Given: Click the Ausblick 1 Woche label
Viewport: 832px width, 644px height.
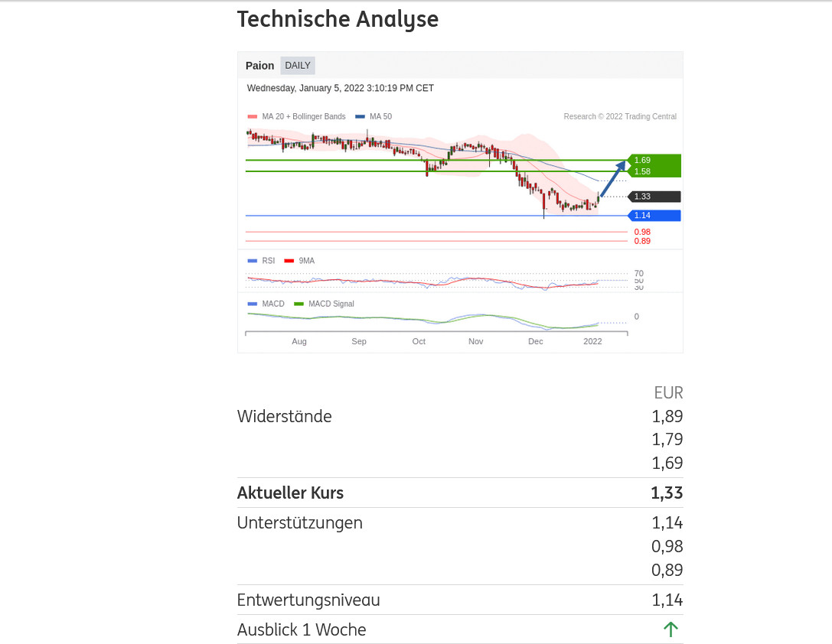Looking at the screenshot, I should (302, 629).
